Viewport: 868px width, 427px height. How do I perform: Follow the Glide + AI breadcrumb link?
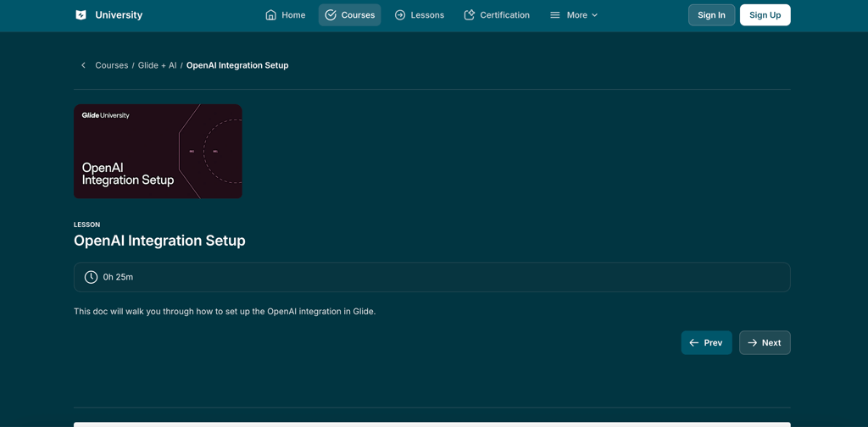157,65
